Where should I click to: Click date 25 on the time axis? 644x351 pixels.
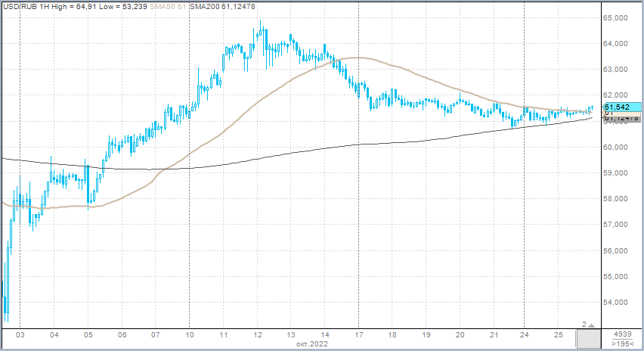[x=559, y=334]
